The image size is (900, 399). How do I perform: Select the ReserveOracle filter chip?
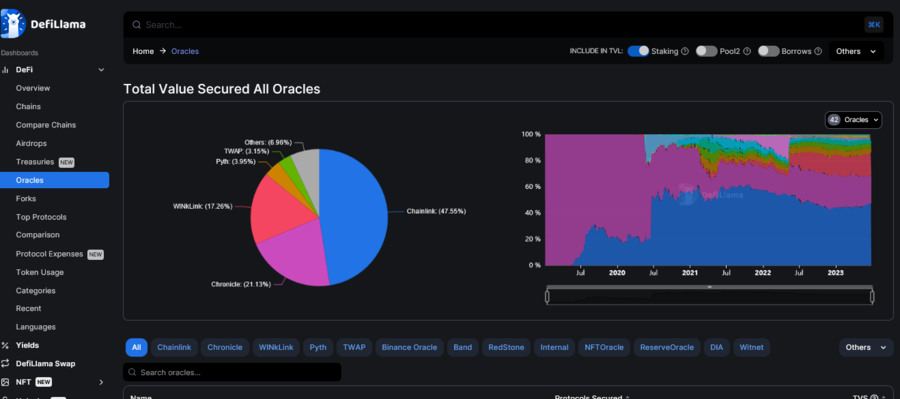pos(667,347)
